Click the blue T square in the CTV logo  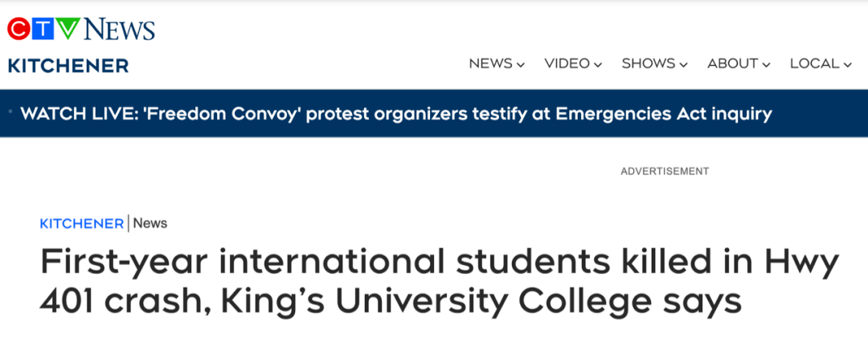coord(43,29)
